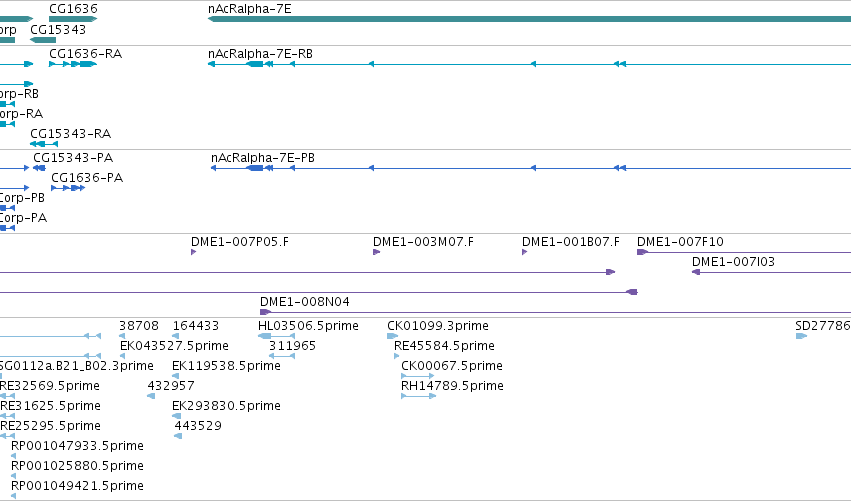
Task: Select the CK01099.3prime EST label
Action: pos(438,326)
